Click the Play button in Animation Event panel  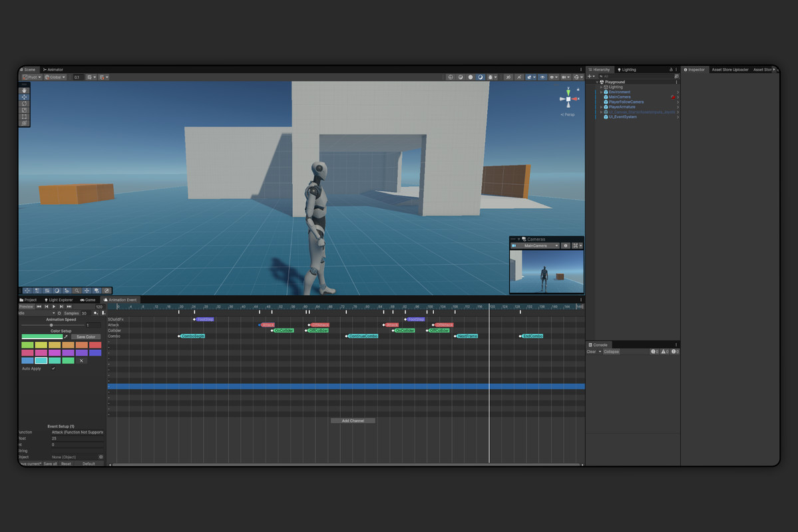(x=53, y=307)
